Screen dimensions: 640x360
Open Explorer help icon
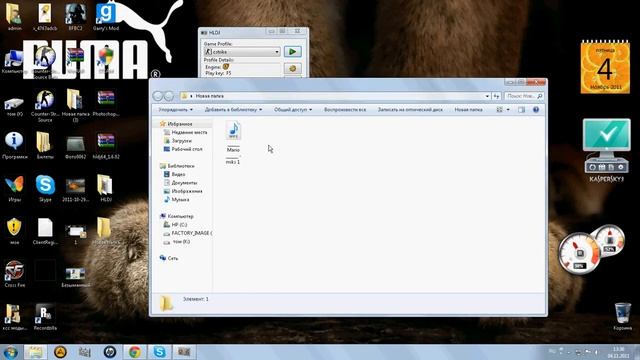click(x=536, y=110)
